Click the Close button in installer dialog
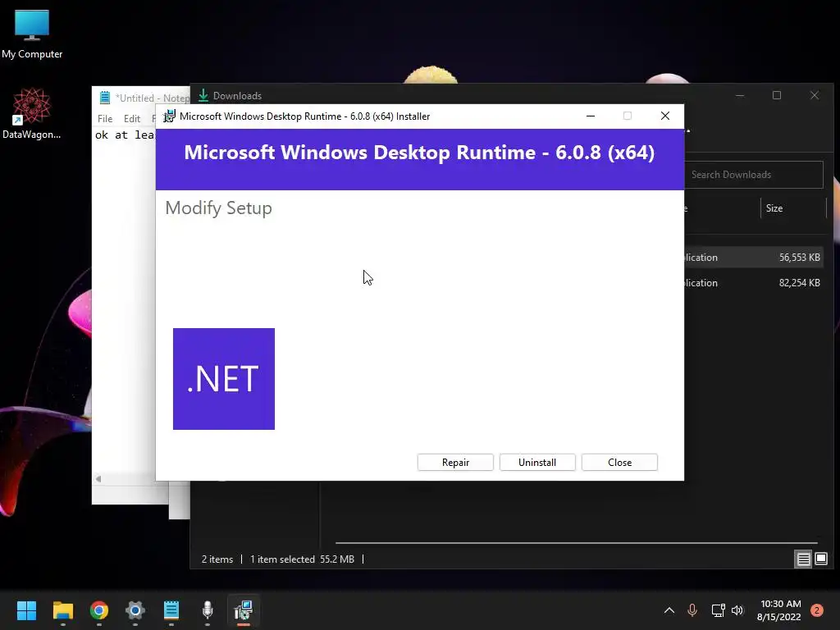This screenshot has height=630, width=840. click(619, 463)
